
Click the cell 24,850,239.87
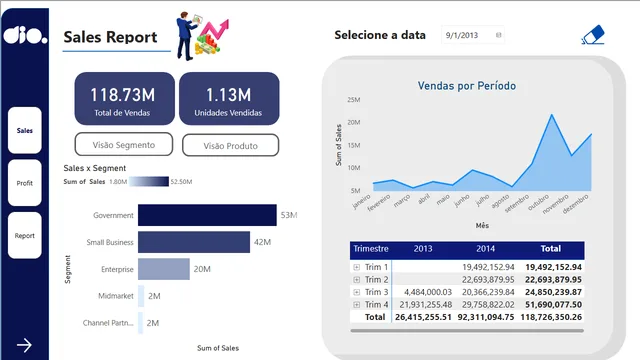click(x=553, y=292)
